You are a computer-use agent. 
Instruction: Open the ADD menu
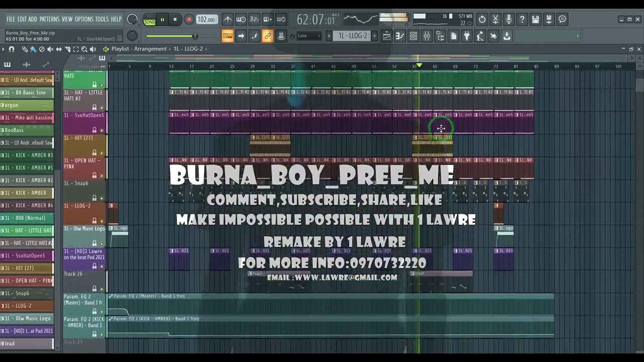[33, 19]
